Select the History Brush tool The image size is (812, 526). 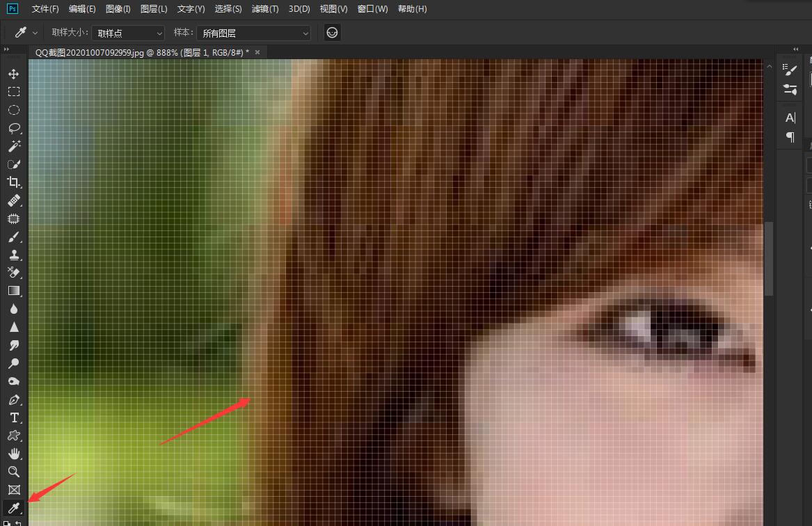tap(14, 273)
